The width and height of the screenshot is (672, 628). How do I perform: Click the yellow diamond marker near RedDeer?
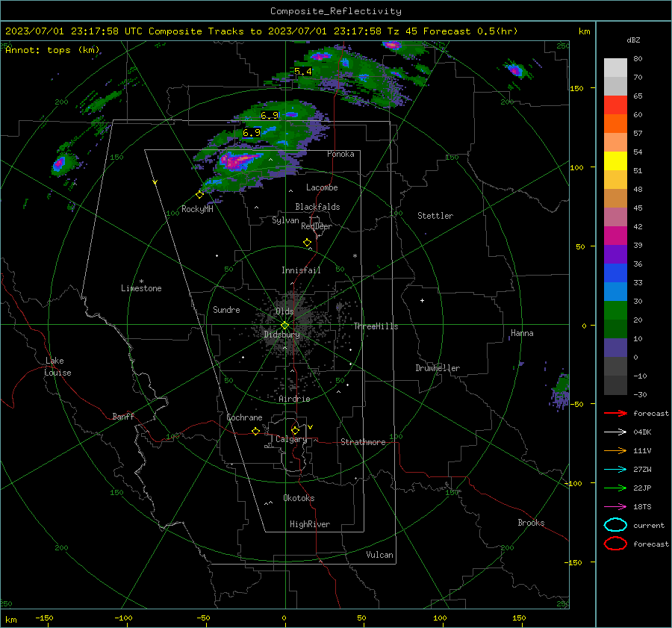307,243
